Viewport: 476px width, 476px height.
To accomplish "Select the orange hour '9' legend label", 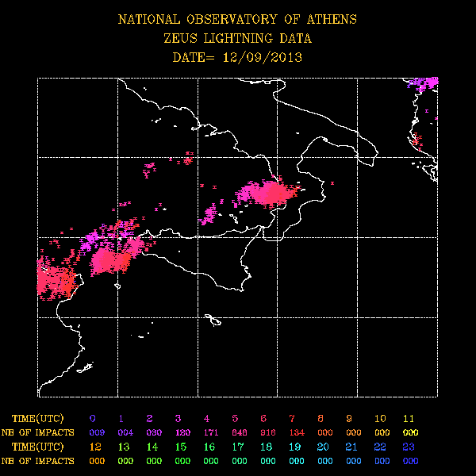I will (349, 419).
